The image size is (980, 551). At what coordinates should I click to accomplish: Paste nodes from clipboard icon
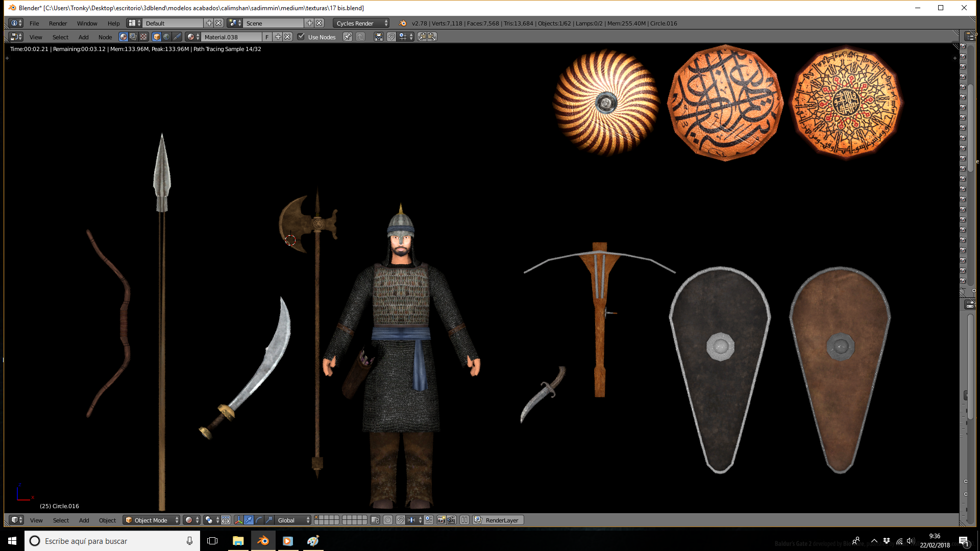point(432,37)
